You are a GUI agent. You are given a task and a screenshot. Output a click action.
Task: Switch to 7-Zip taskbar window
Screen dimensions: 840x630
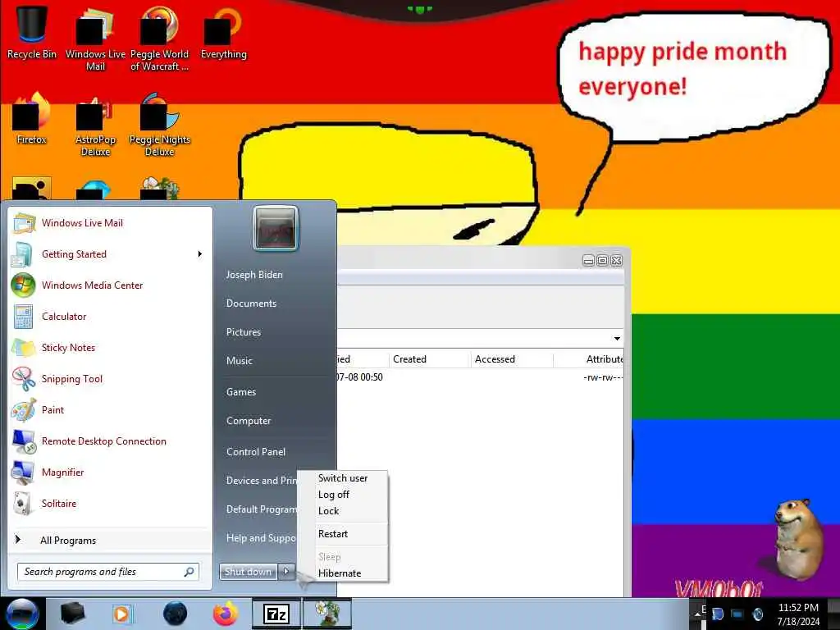click(276, 614)
